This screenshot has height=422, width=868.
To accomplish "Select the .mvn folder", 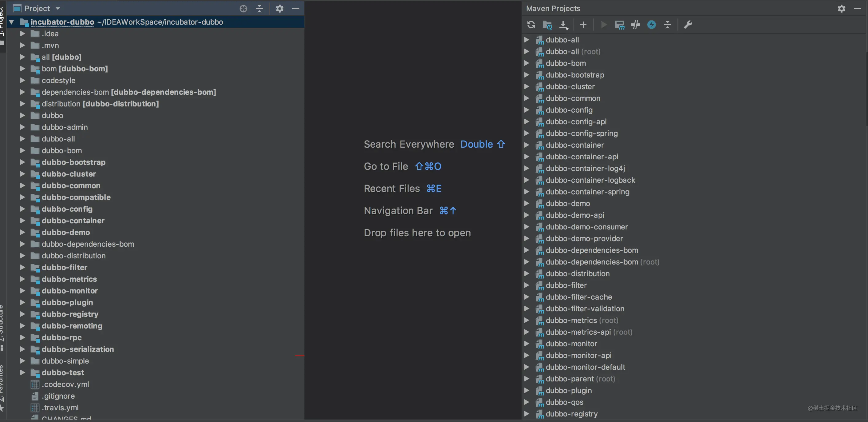I will point(50,45).
